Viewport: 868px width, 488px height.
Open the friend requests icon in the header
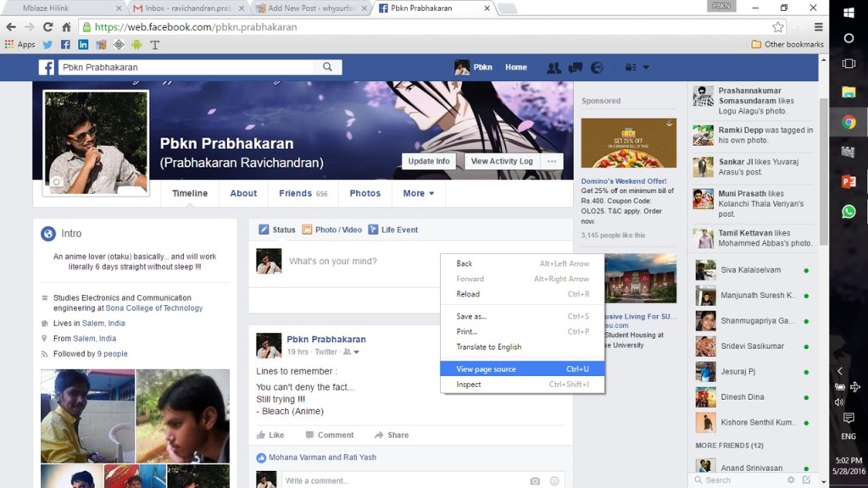(554, 68)
